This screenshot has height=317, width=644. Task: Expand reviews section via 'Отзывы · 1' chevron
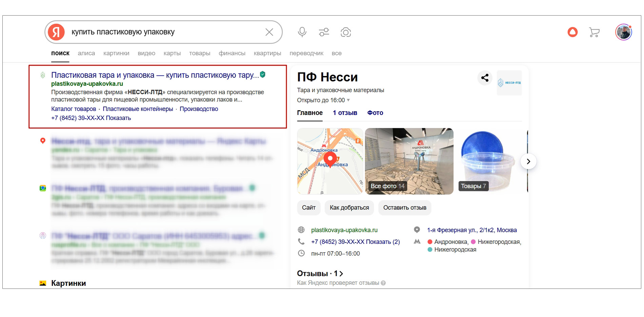(341, 274)
